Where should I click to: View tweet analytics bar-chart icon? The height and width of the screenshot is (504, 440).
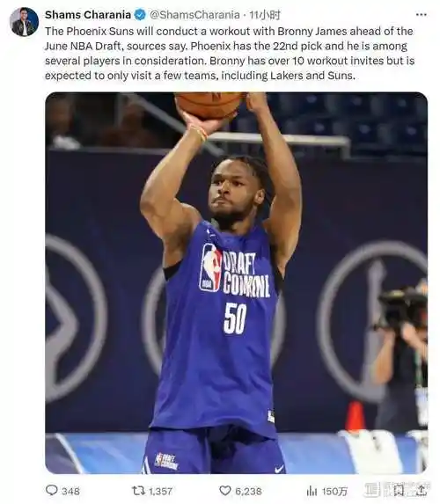click(312, 491)
